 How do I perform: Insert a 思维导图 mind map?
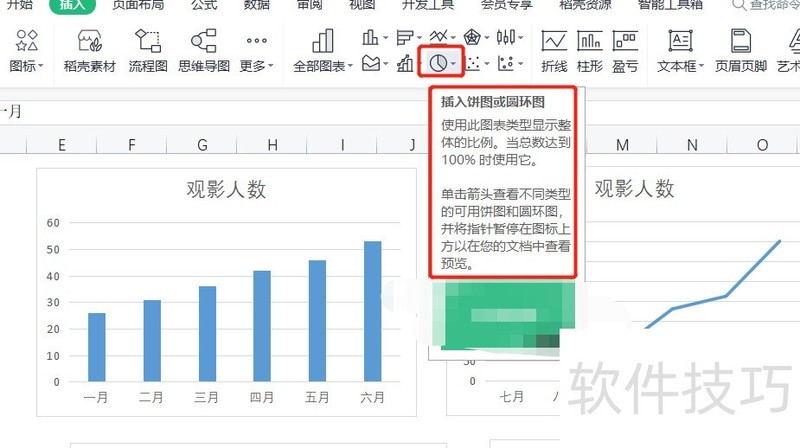pyautogui.click(x=204, y=51)
